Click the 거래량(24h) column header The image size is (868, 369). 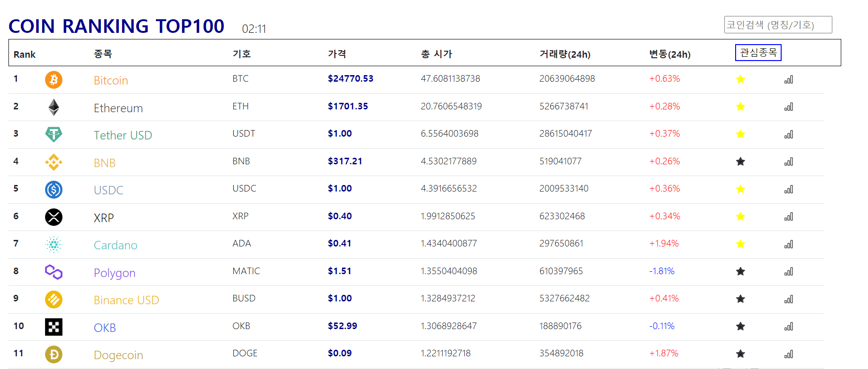[x=565, y=54]
